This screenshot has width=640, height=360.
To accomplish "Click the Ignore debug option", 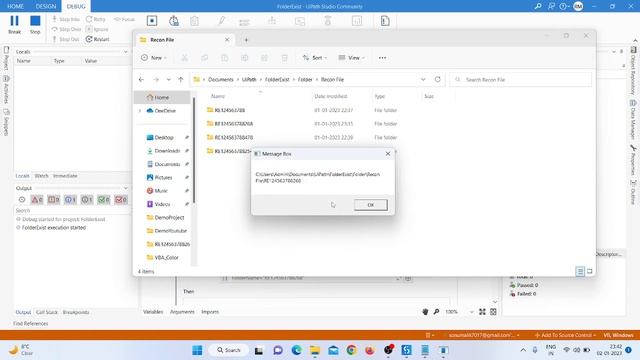I will pos(97,29).
